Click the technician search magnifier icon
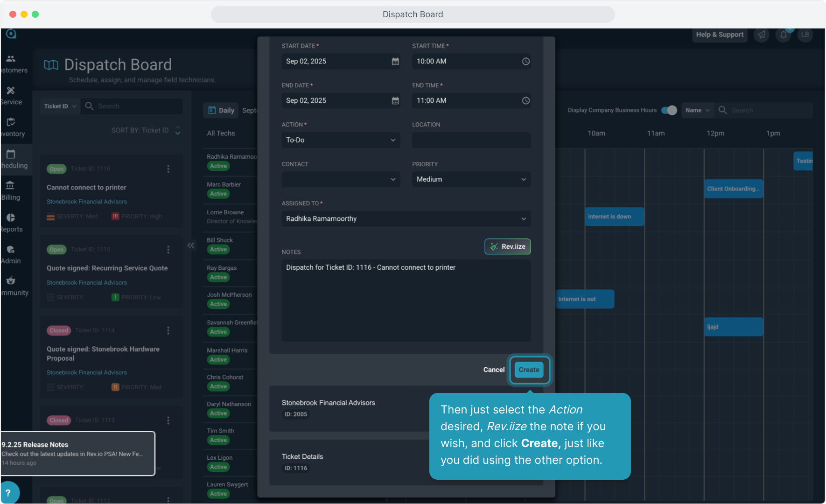 (x=723, y=110)
